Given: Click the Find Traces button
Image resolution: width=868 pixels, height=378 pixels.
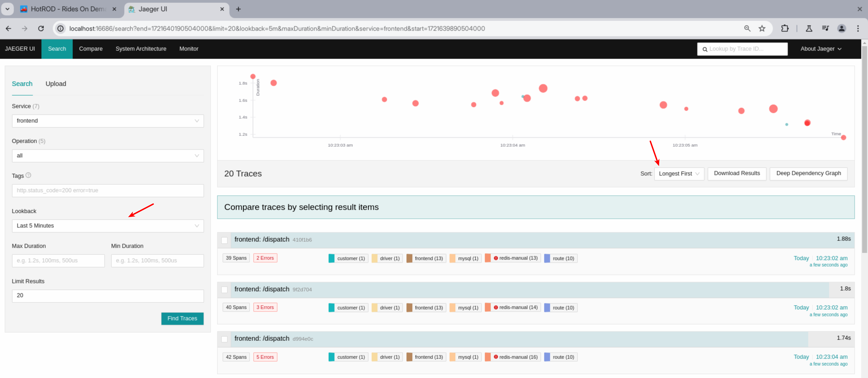Looking at the screenshot, I should tap(182, 319).
